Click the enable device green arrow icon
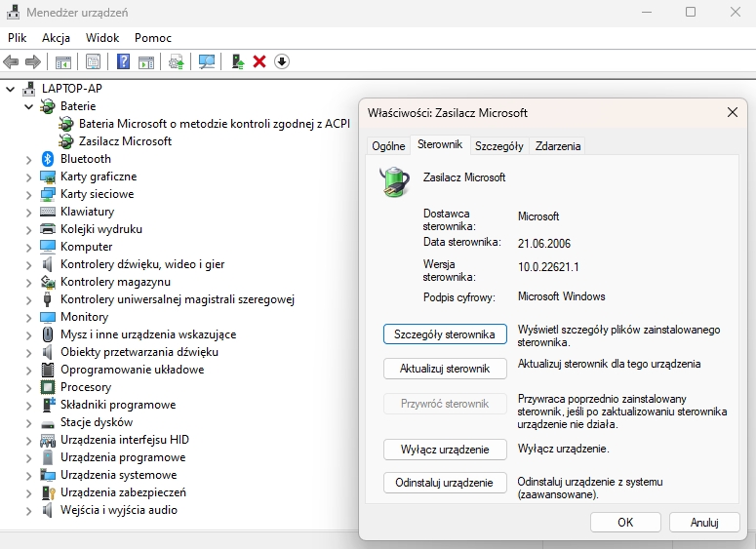This screenshot has height=549, width=756. [238, 61]
